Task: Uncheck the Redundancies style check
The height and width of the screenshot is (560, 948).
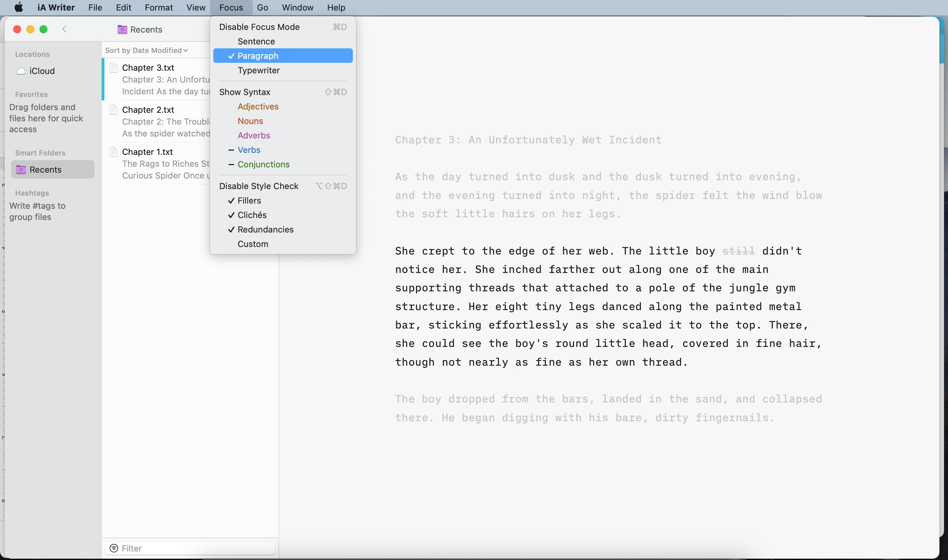Action: tap(265, 230)
